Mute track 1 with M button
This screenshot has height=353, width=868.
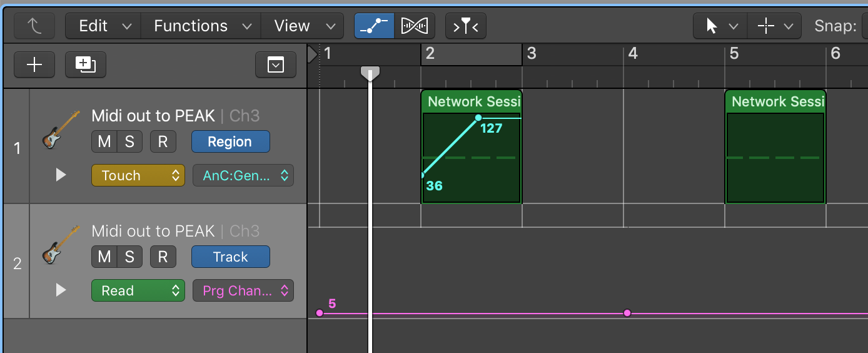(104, 141)
